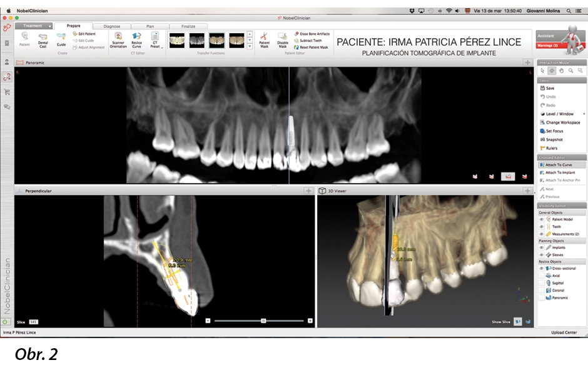Viewport: 588px width, 375px height.
Task: Show the Axial reslice object
Action: 541,276
